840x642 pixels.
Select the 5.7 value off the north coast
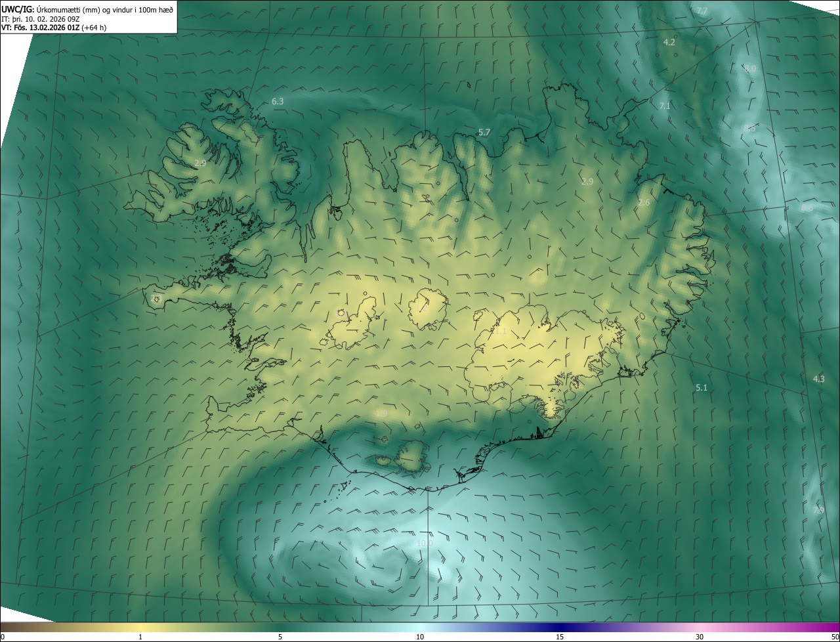tap(484, 132)
